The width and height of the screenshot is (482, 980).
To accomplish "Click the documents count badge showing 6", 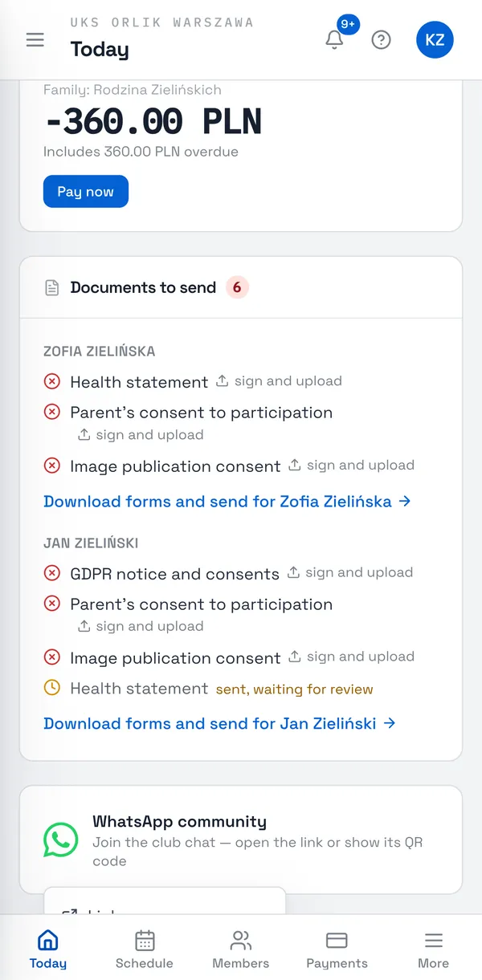I will (x=237, y=287).
